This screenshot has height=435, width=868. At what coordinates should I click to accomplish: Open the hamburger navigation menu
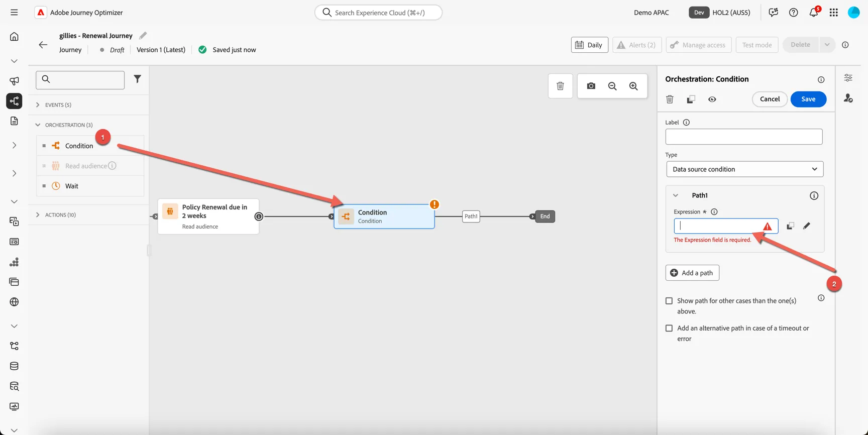[x=14, y=13]
